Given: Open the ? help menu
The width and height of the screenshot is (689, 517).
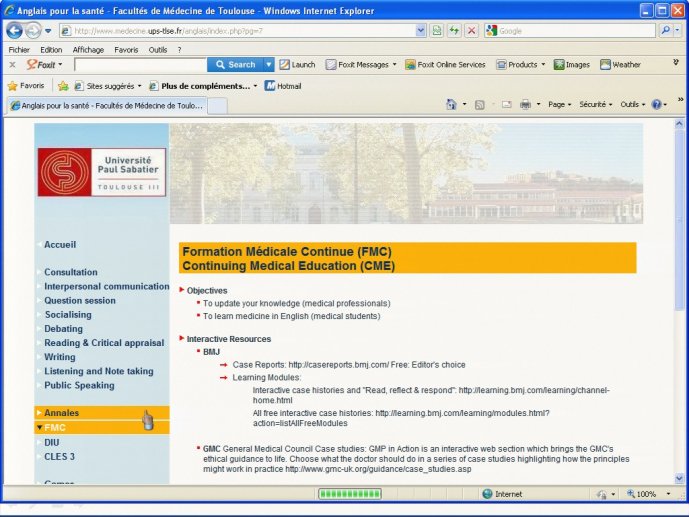Looking at the screenshot, I should pyautogui.click(x=179, y=50).
